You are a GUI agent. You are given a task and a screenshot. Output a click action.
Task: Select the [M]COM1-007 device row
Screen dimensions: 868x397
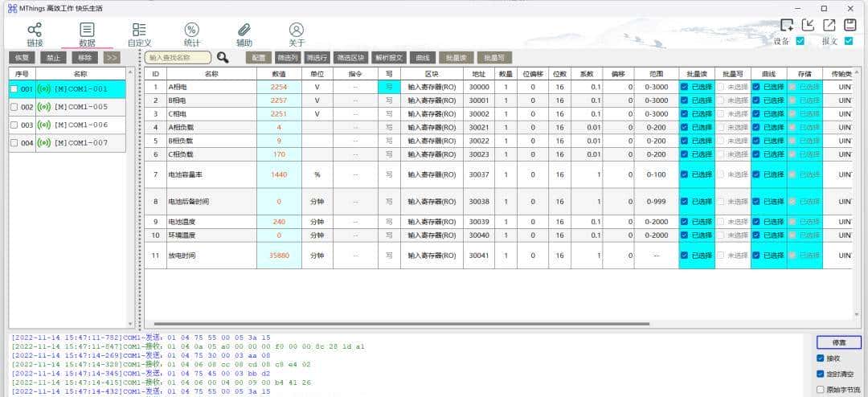(67, 143)
